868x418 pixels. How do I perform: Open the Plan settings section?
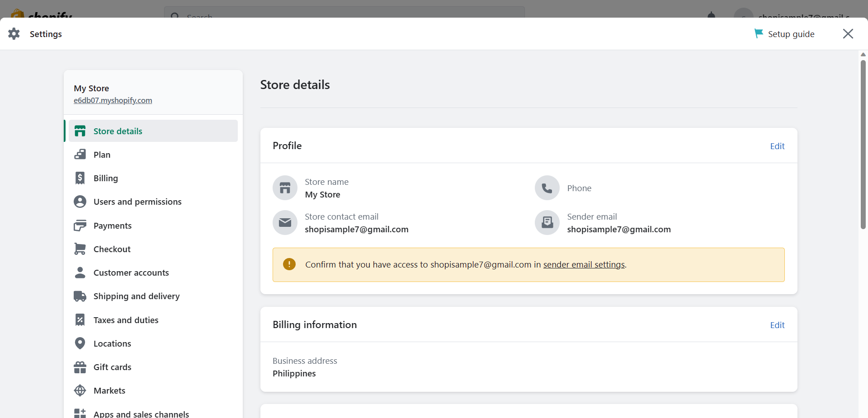(x=153, y=155)
